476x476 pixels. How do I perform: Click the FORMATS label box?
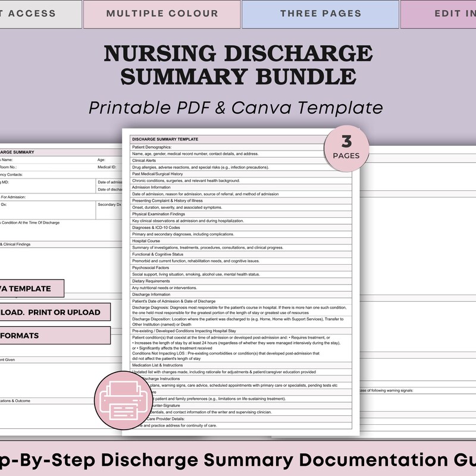pos(55,336)
